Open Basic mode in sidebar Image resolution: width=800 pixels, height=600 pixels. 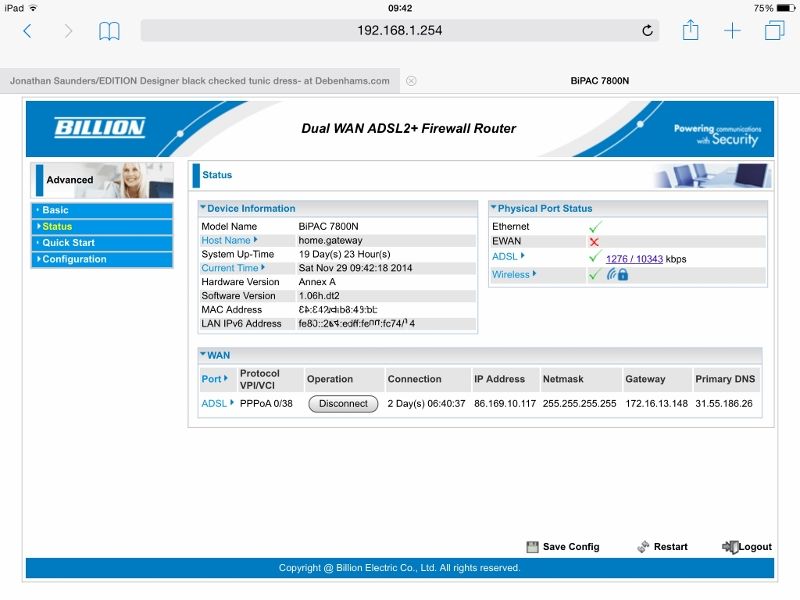coord(102,210)
